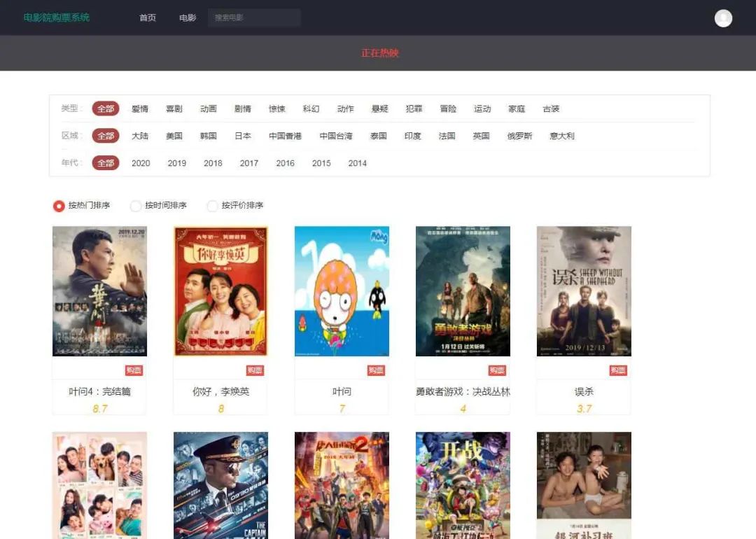Open the 你好，李焕英 movie title link
Viewport: 756px width, 539px height.
click(220, 393)
